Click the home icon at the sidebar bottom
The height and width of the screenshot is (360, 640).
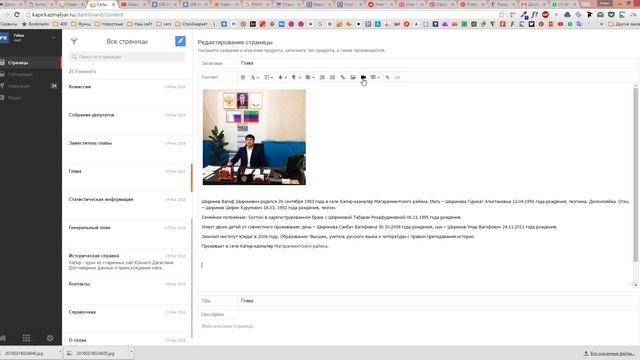point(3,338)
